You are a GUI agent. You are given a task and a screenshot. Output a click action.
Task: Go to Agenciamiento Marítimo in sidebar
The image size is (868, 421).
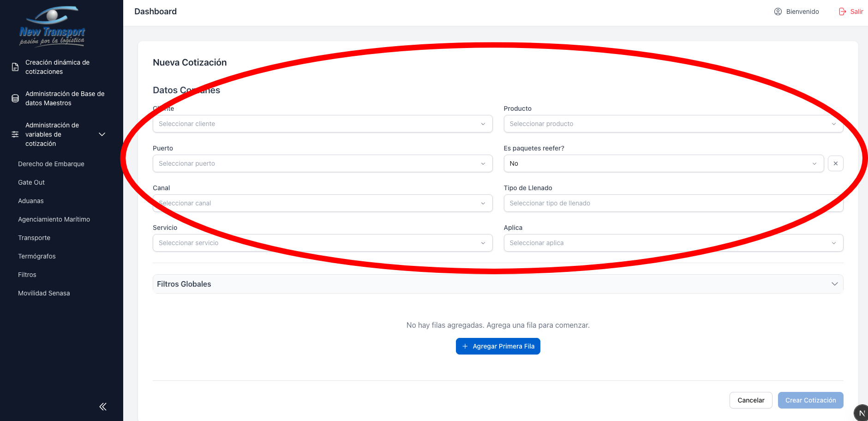54,219
